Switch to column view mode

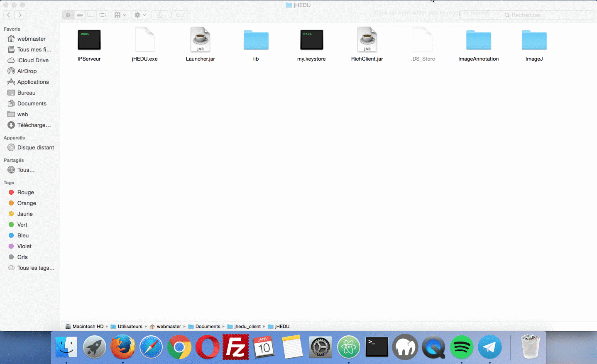91,15
